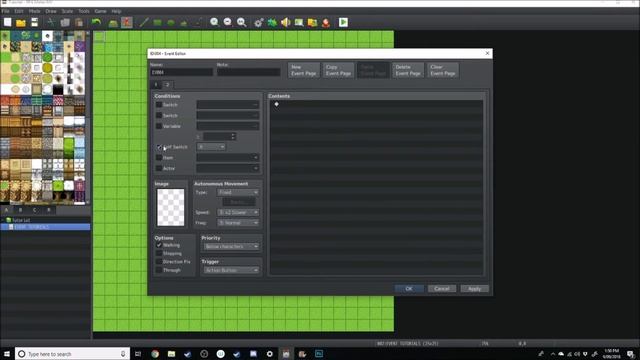
Task: Click the Open Project folder icon
Action: click(21, 22)
